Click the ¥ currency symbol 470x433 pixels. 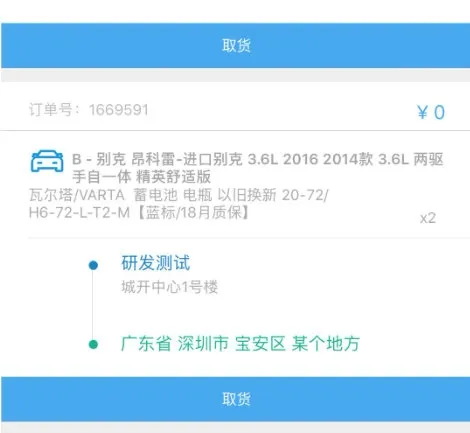tap(422, 112)
